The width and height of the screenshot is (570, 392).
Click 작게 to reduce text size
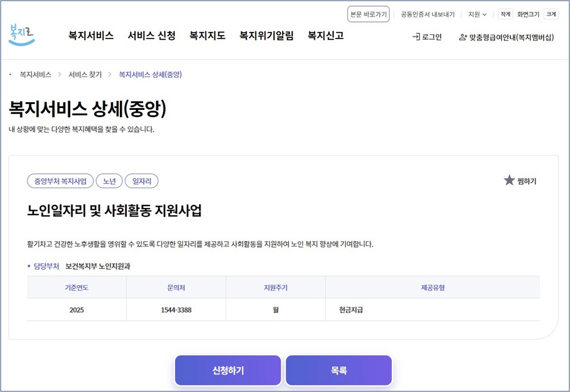pyautogui.click(x=505, y=14)
